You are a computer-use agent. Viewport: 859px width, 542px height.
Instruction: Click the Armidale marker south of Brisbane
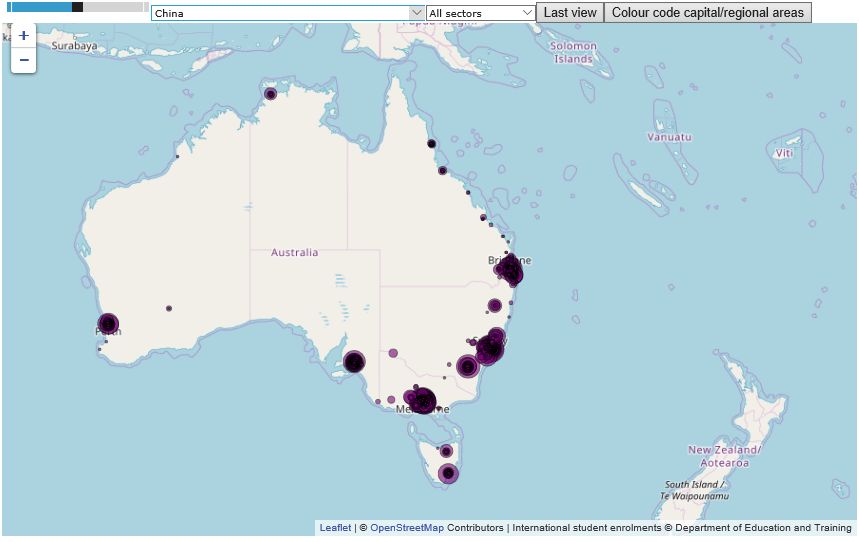tap(495, 305)
